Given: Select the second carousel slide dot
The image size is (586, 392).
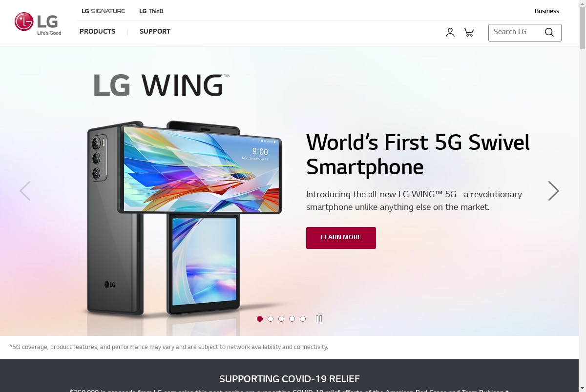Looking at the screenshot, I should click(x=271, y=319).
